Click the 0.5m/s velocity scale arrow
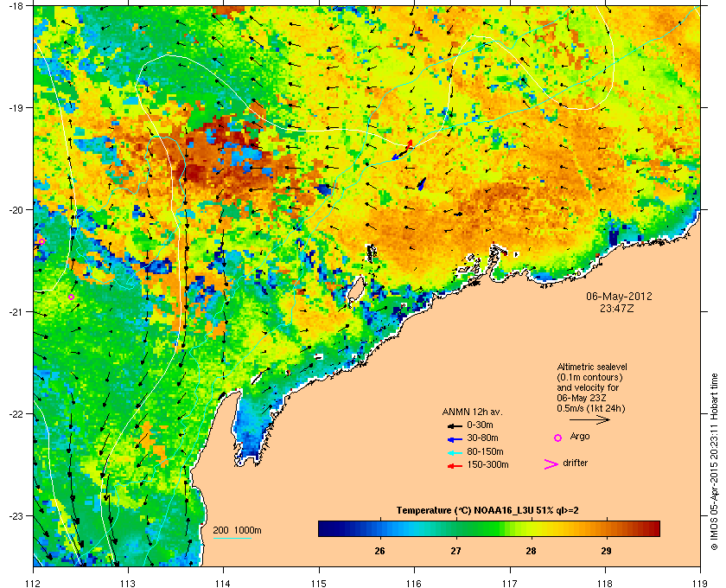Screen dimensions: 726x588 589,420
